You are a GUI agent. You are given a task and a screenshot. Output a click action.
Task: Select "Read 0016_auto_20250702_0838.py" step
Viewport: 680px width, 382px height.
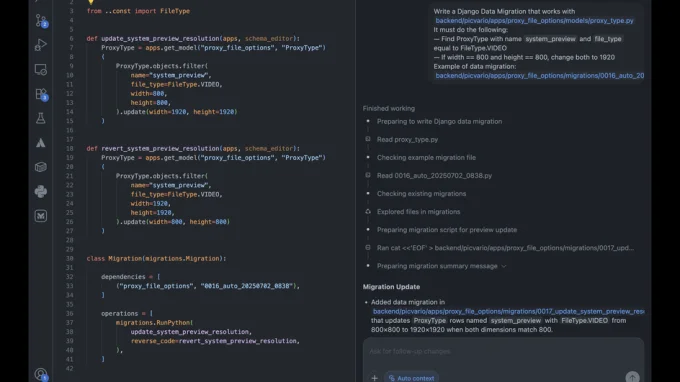tap(434, 176)
